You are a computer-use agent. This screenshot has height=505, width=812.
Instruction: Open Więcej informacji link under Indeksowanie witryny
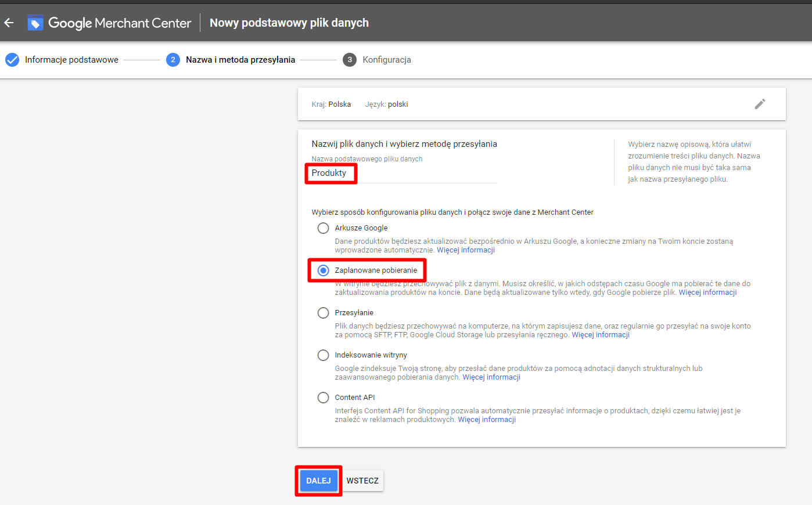click(x=491, y=377)
